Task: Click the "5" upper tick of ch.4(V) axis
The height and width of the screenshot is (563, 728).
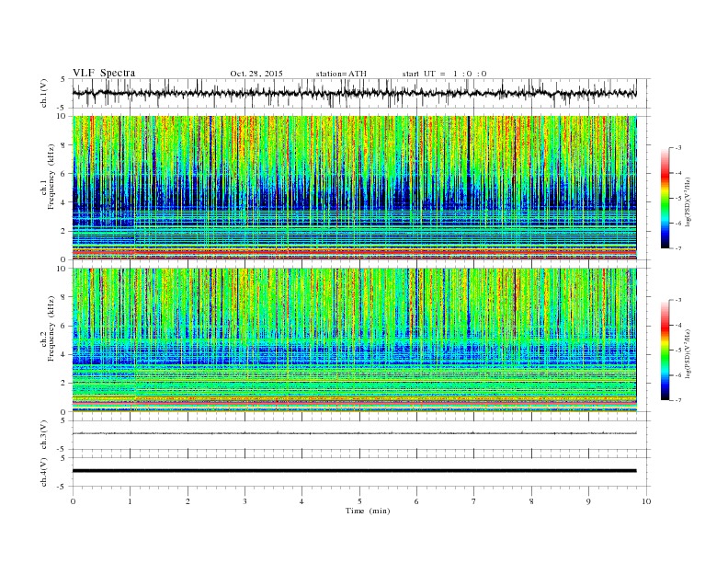Action: click(64, 458)
